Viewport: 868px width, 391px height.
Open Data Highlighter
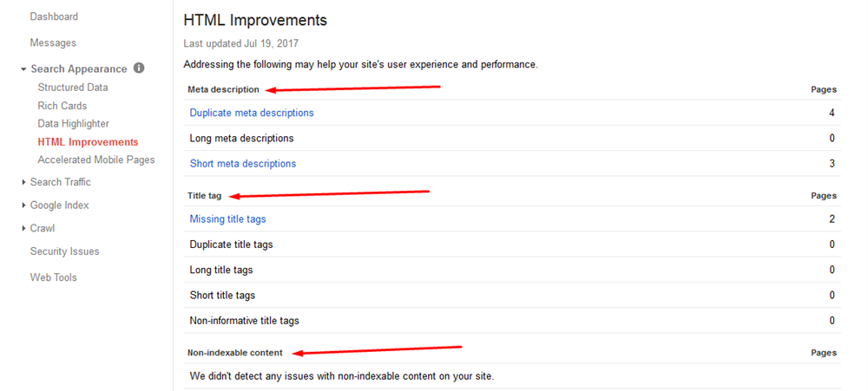tap(73, 124)
